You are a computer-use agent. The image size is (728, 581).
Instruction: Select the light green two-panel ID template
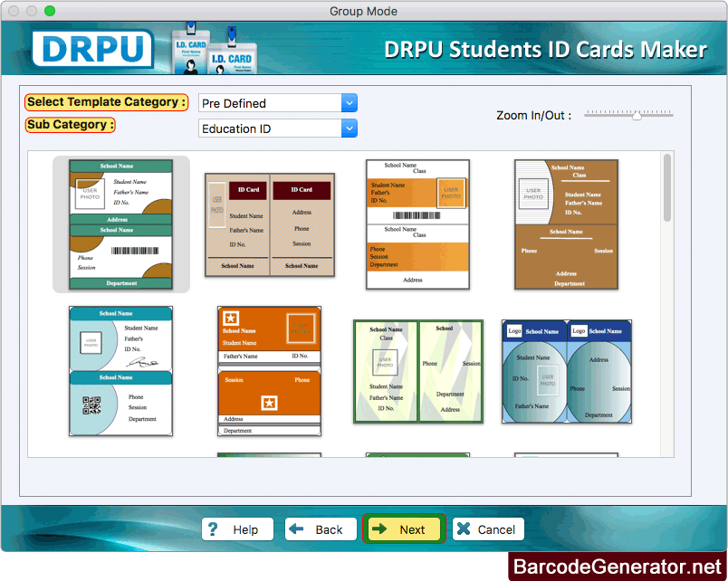(x=417, y=371)
